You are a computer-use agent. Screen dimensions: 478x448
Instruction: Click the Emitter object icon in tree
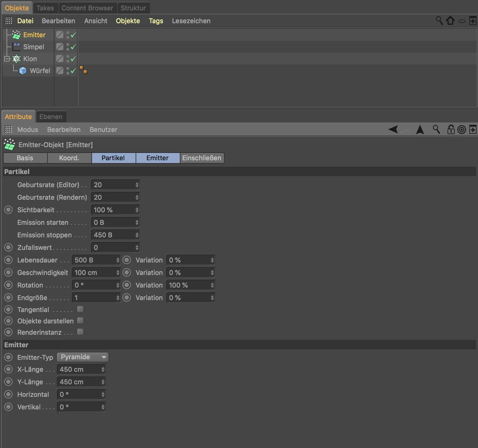16,35
